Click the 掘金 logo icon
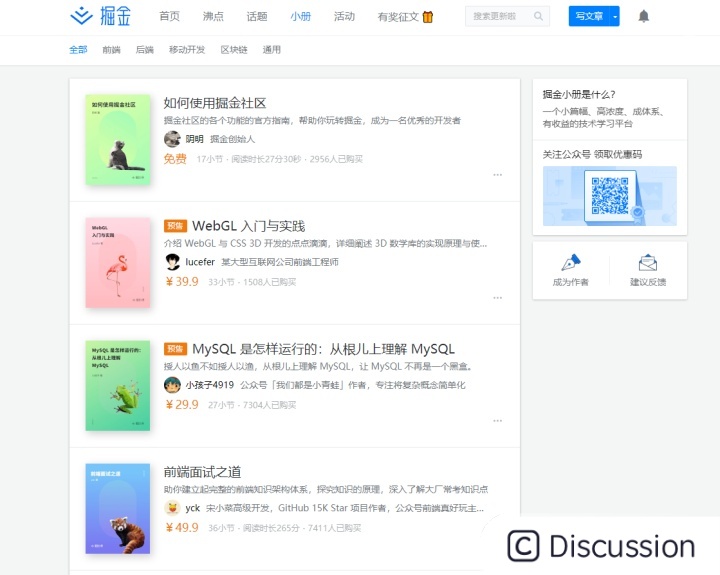 point(81,16)
